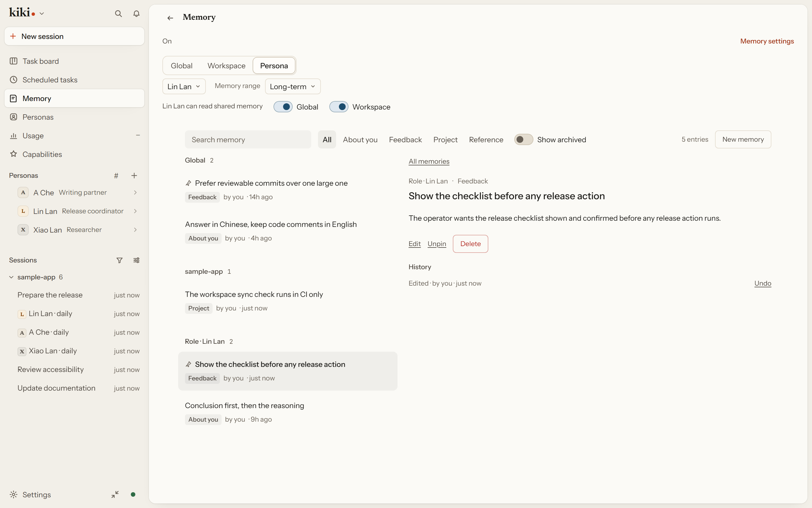Click the hash icon in Personas header

click(x=116, y=175)
